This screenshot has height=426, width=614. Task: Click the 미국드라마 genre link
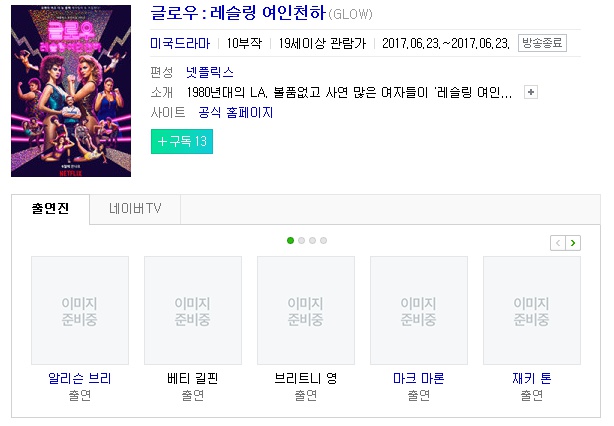[x=180, y=43]
